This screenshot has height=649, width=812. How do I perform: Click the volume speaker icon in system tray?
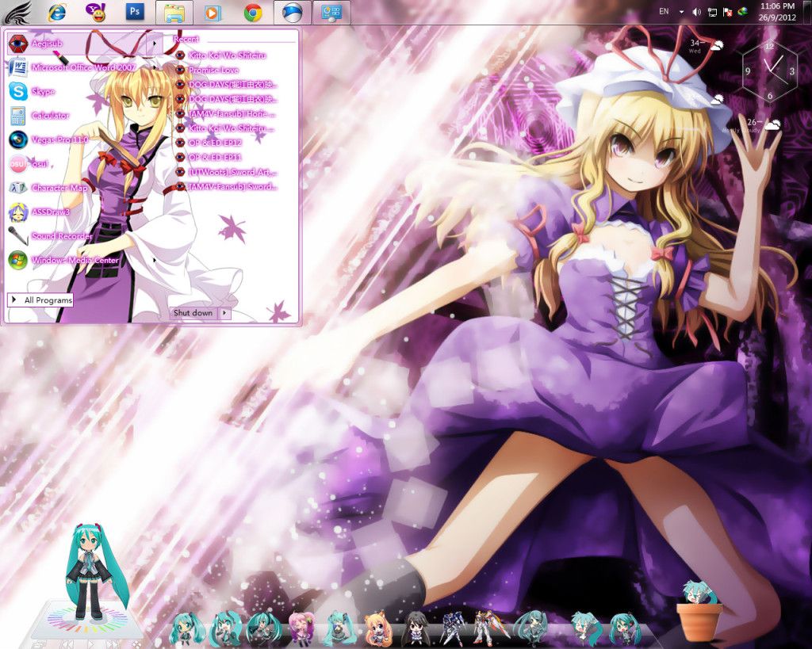[696, 12]
